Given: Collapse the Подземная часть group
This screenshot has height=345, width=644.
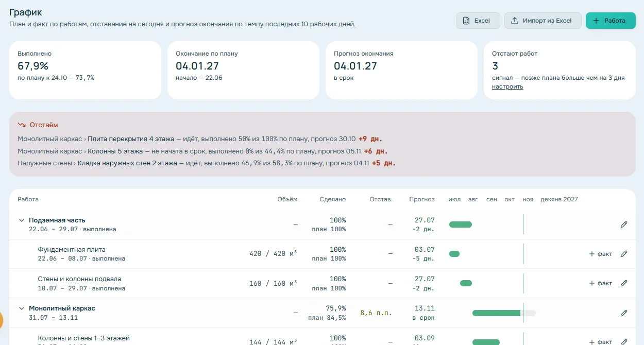Looking at the screenshot, I should 22,220.
